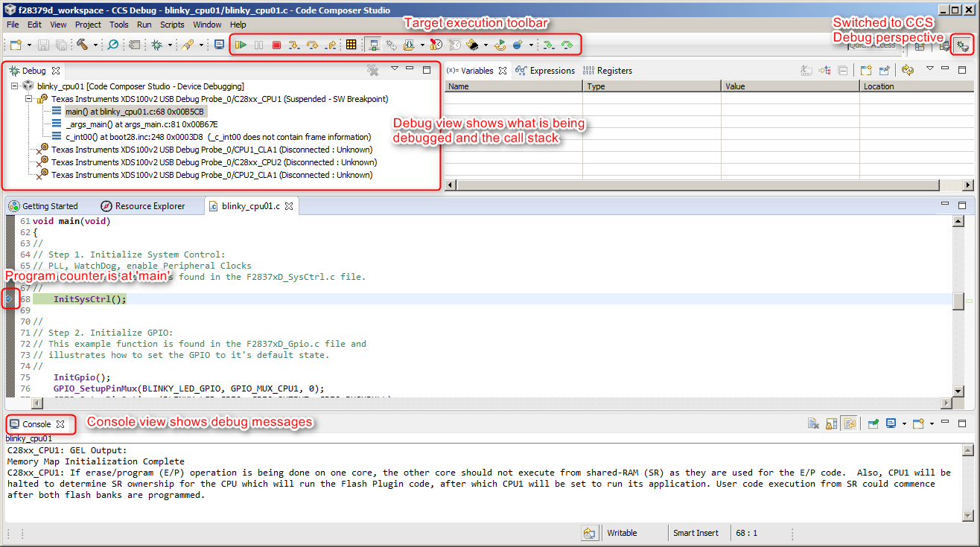This screenshot has width=980, height=547.
Task: Click the magnifier Skip icon in toolbar
Action: 112,45
